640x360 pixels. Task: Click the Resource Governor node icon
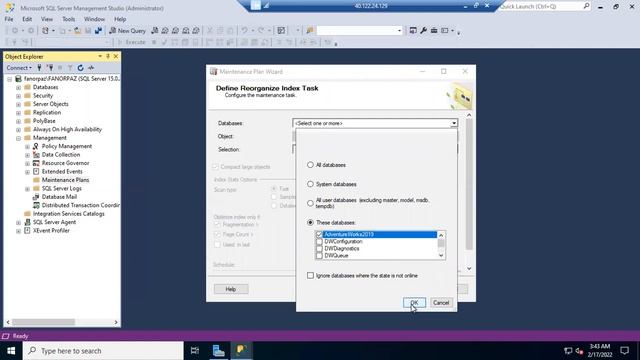(36, 163)
